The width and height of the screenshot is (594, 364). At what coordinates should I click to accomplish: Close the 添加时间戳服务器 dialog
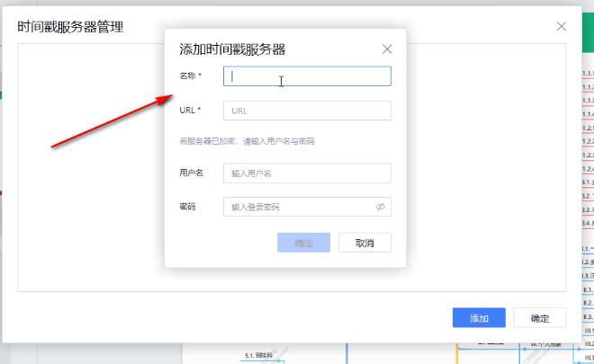pyautogui.click(x=387, y=49)
